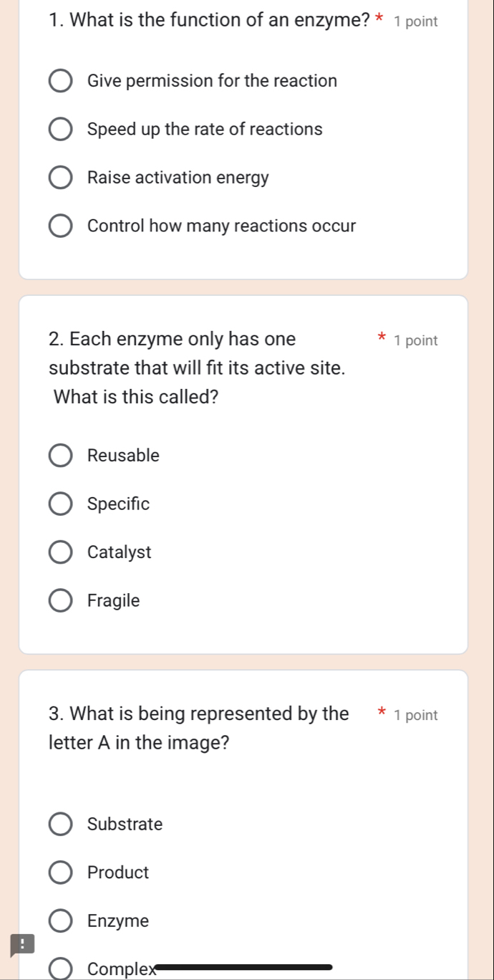
Task: Select 'Control how many reactions occur'
Action: 60,226
